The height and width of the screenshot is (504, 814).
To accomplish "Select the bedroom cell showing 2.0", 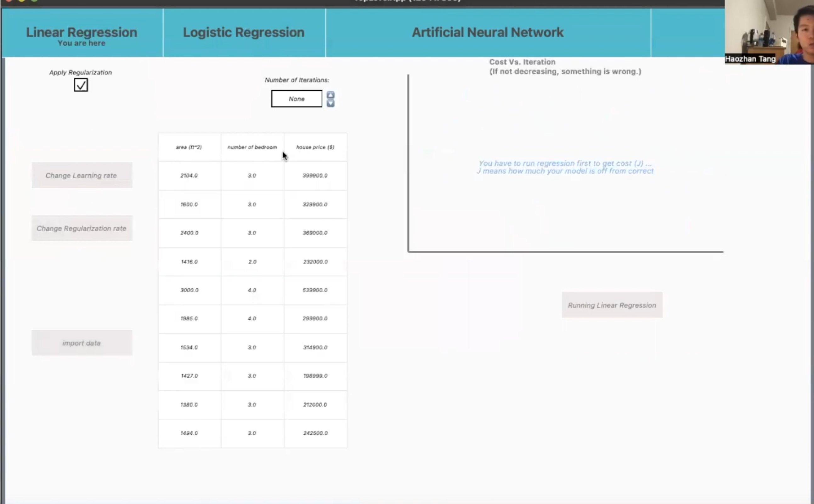I will 252,262.
